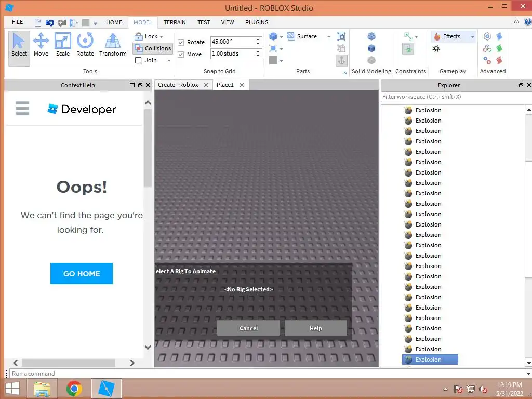This screenshot has height=399, width=532.
Task: Open the Effects dropdown
Action: click(x=453, y=36)
